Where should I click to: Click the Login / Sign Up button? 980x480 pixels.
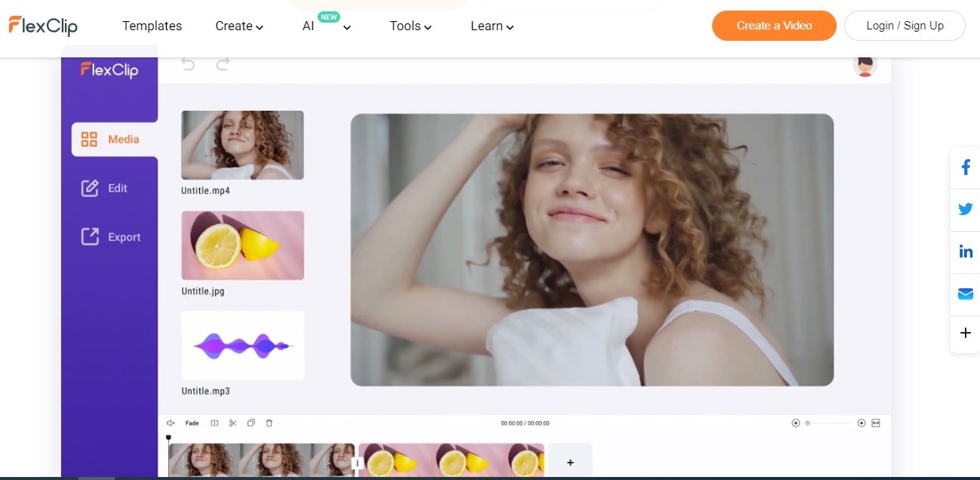coord(905,26)
